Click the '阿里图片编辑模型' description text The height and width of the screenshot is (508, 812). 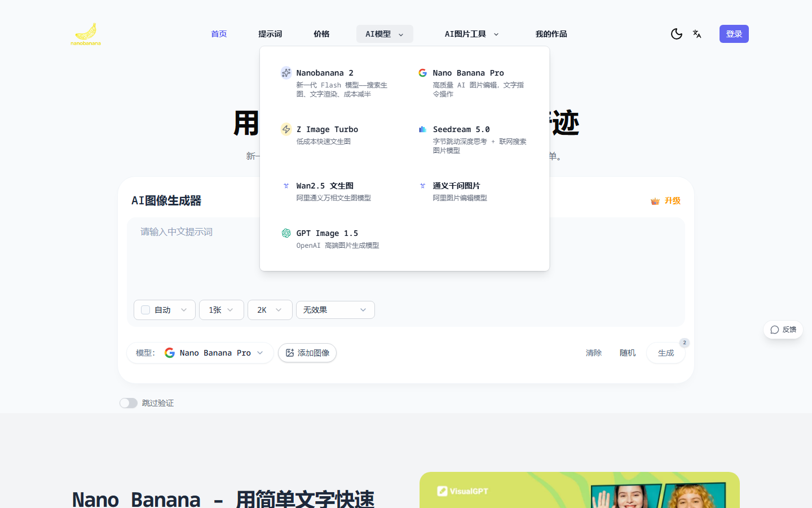(460, 198)
